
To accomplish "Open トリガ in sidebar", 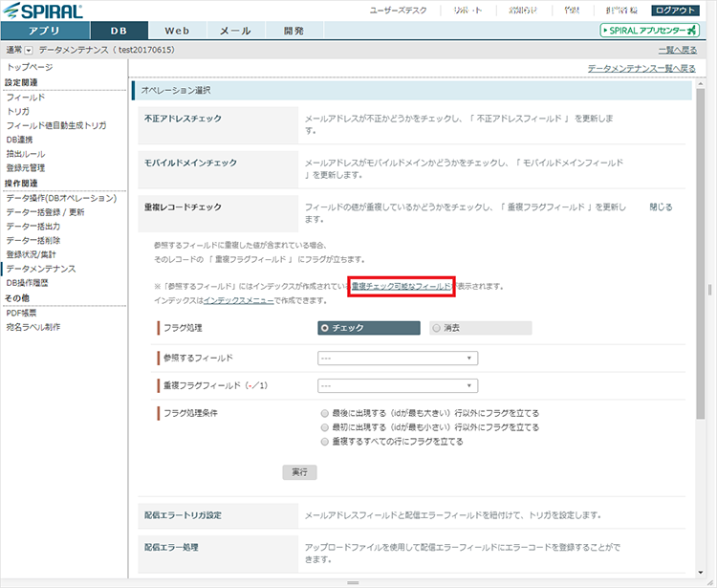I will (18, 111).
